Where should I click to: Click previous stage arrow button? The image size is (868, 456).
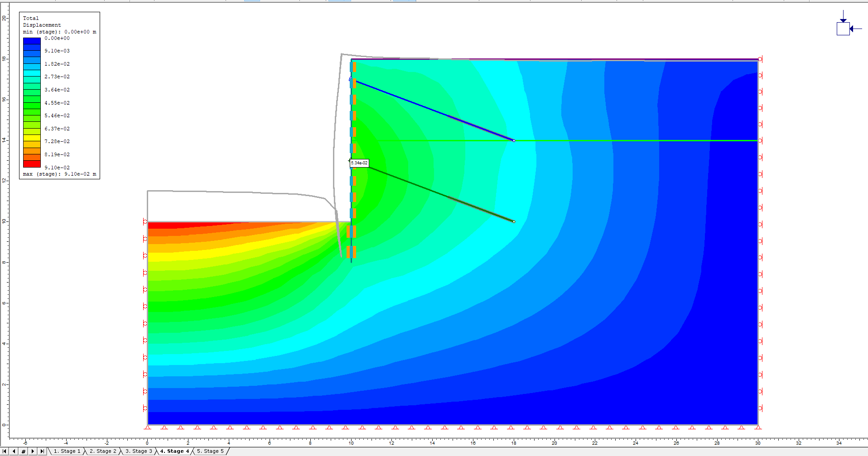pos(14,451)
